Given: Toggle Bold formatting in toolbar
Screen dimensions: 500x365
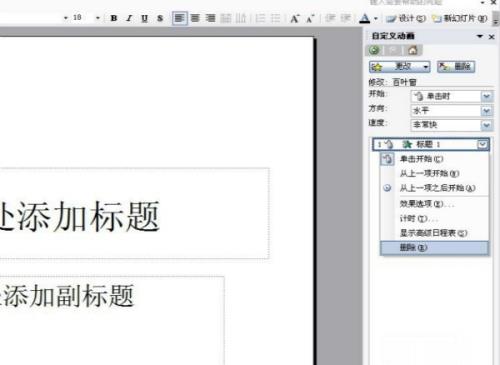Looking at the screenshot, I should [114, 18].
